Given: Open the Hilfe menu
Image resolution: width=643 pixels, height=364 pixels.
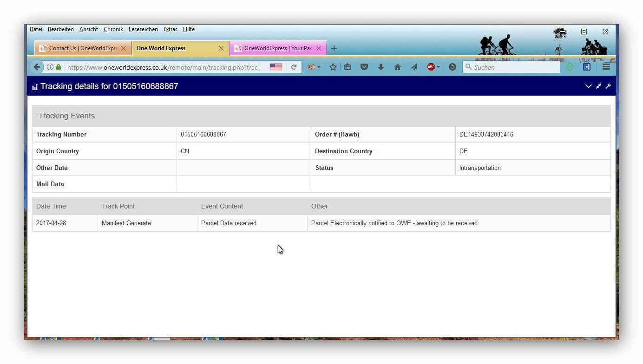Looking at the screenshot, I should pos(189,29).
